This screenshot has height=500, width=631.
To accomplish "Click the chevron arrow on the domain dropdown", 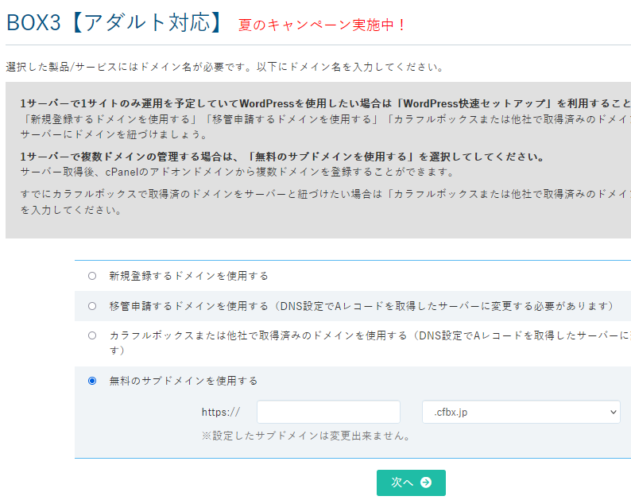I will click(x=612, y=412).
